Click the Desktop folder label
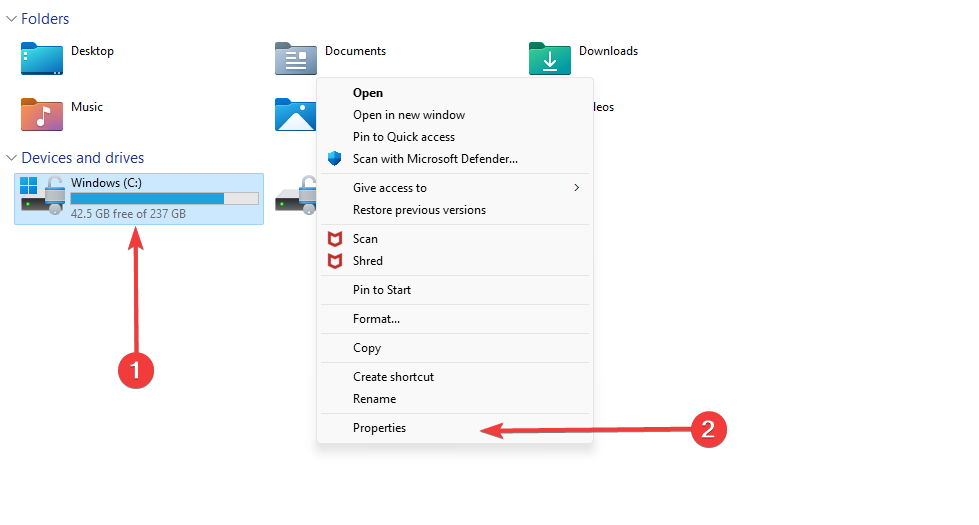Viewport: 979px width, 525px height. click(x=92, y=51)
